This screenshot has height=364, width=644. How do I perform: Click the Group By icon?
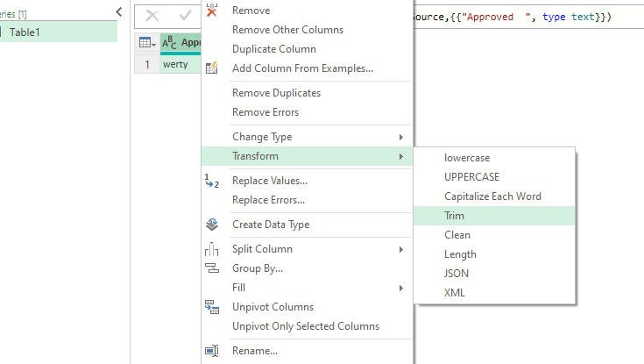pos(212,268)
